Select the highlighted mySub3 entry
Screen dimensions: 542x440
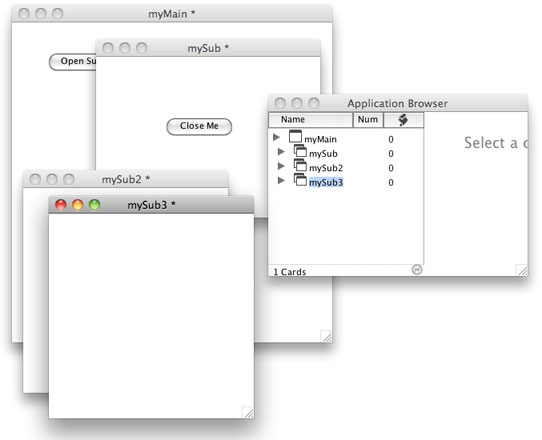click(326, 182)
